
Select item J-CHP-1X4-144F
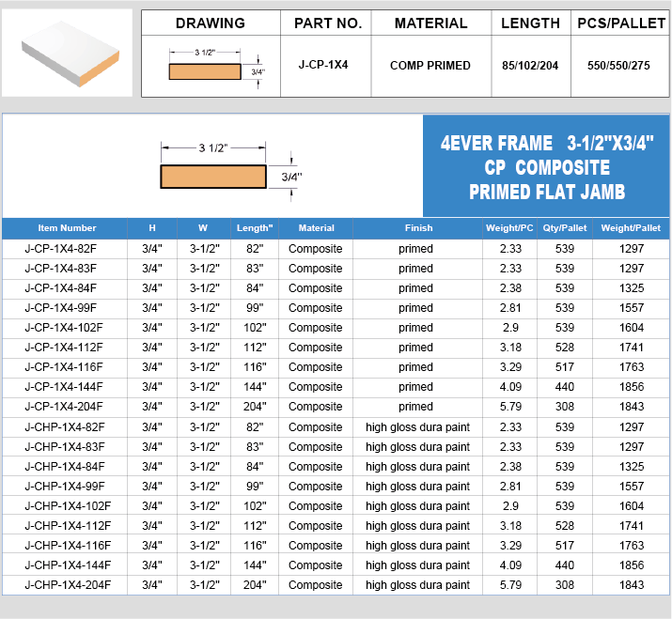pos(68,565)
